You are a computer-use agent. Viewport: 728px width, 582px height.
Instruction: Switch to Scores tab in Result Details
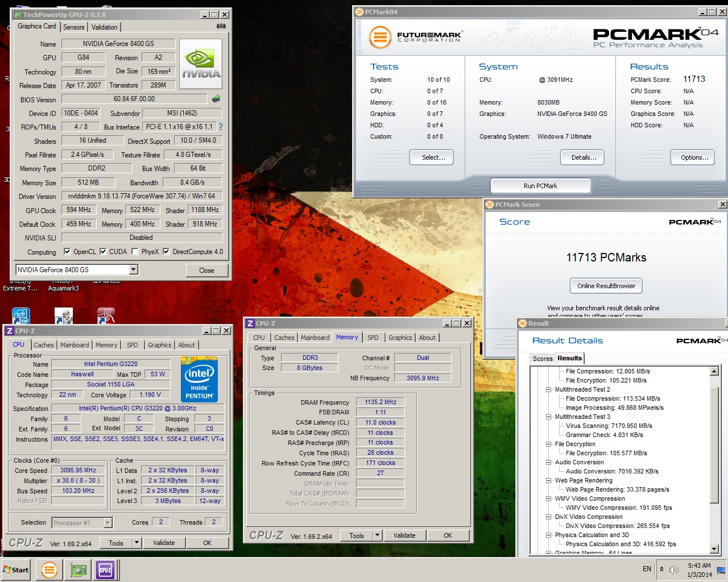[543, 359]
